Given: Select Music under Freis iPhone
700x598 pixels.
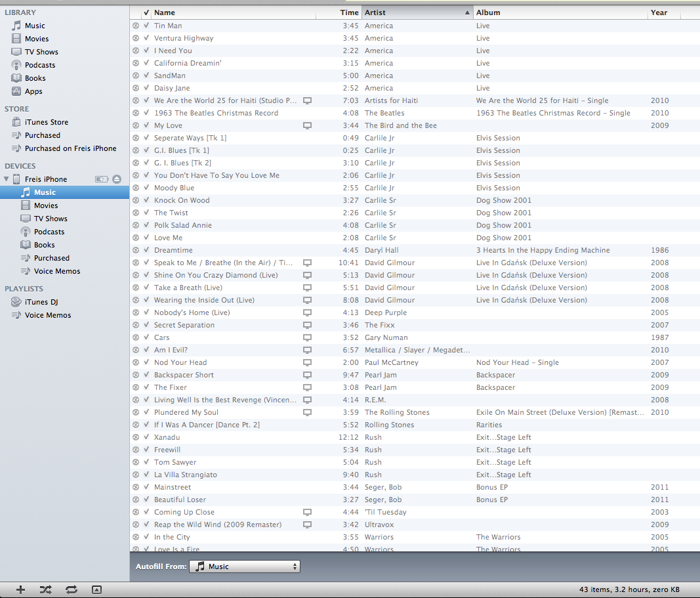Looking at the screenshot, I should (65, 192).
